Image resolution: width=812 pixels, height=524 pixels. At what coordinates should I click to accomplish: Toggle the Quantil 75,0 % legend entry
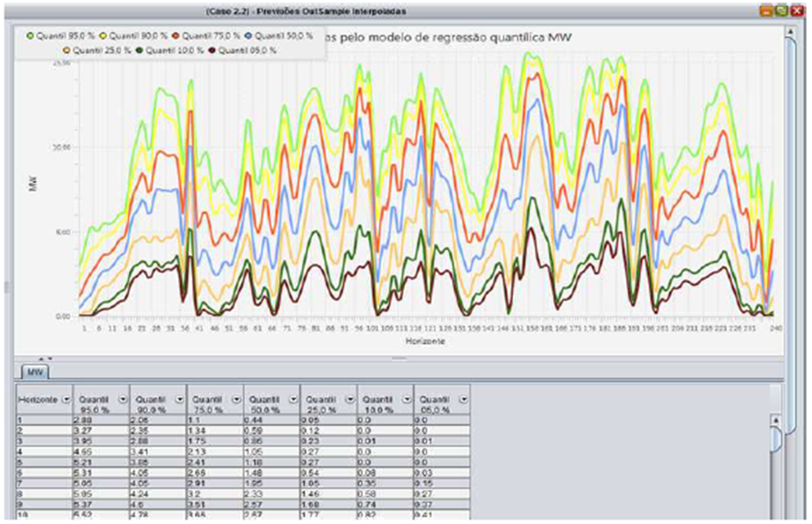click(x=176, y=36)
